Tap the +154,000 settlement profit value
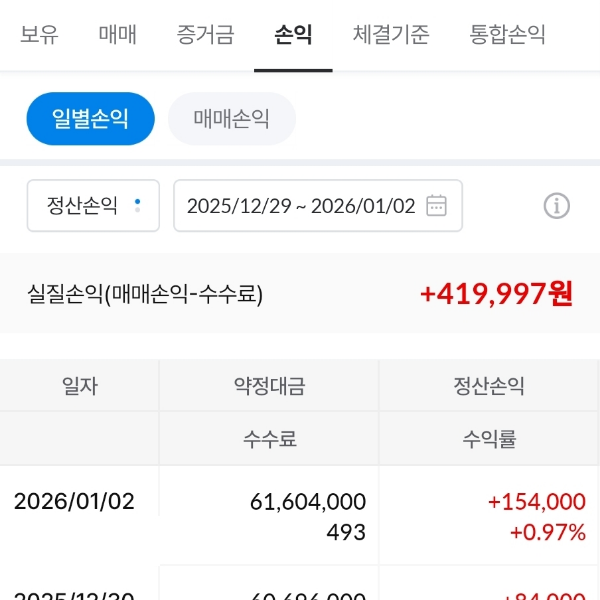This screenshot has height=600, width=600. [x=536, y=502]
